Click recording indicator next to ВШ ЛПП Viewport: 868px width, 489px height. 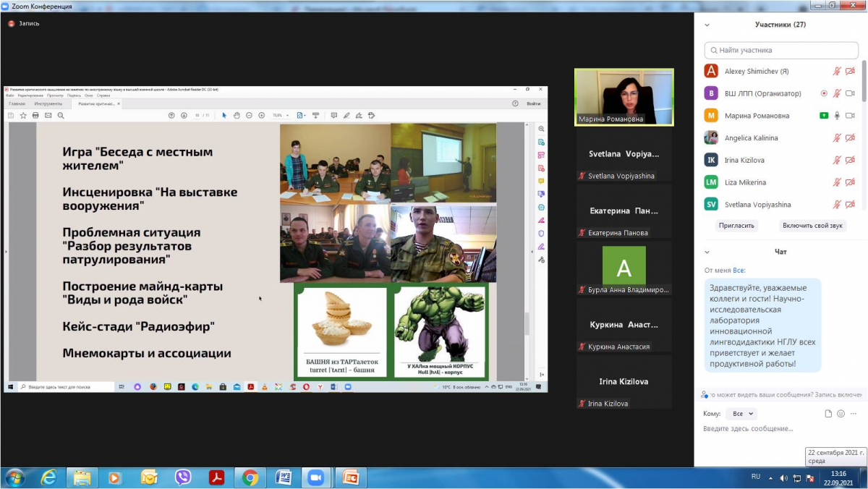click(824, 93)
